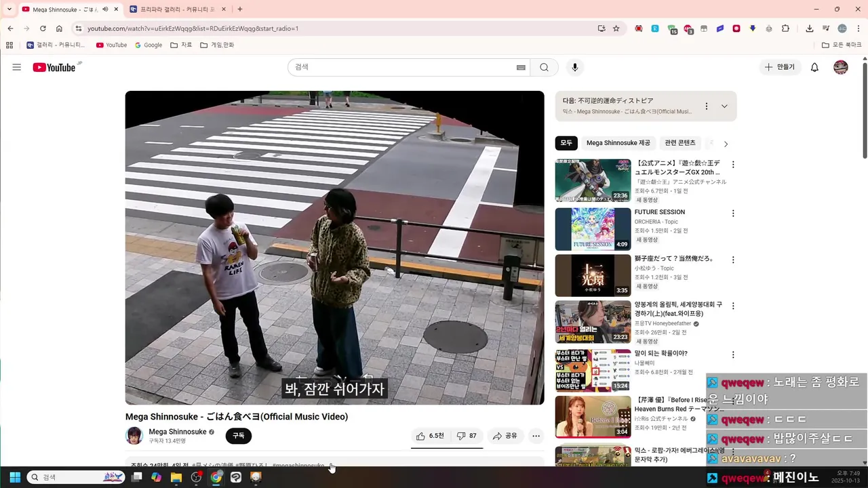
Task: Open FUTURE SESSION video title
Action: pyautogui.click(x=660, y=212)
